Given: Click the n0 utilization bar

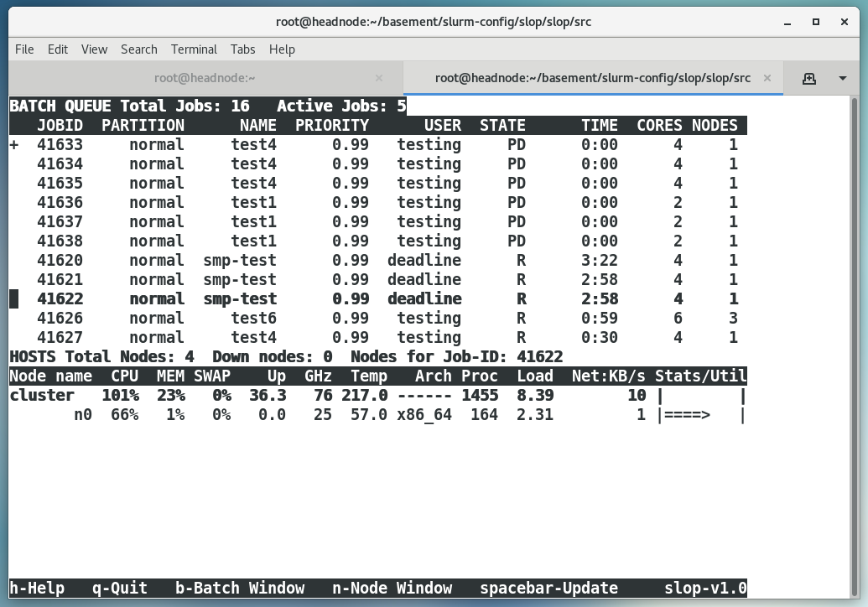Looking at the screenshot, I should click(x=701, y=415).
